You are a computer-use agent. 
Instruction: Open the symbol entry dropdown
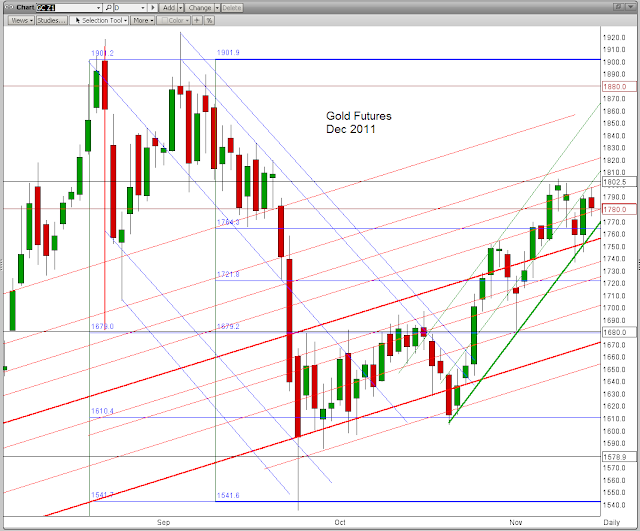coord(98,8)
